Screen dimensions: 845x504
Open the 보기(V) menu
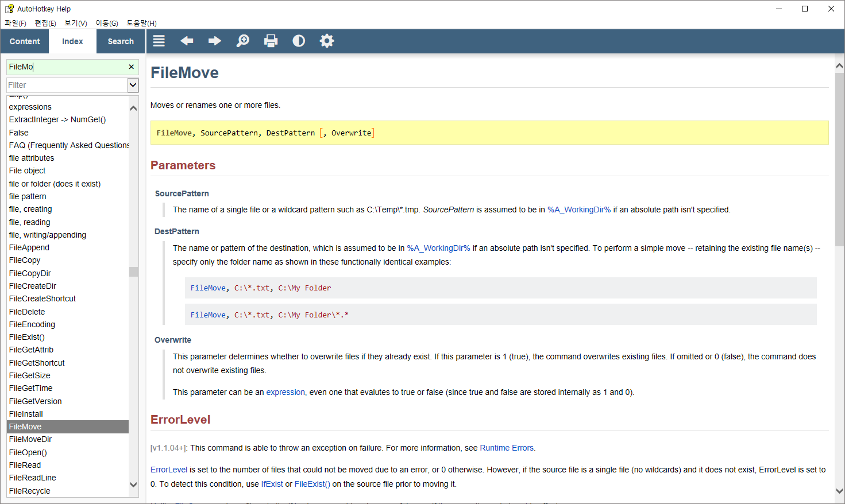pyautogui.click(x=76, y=23)
